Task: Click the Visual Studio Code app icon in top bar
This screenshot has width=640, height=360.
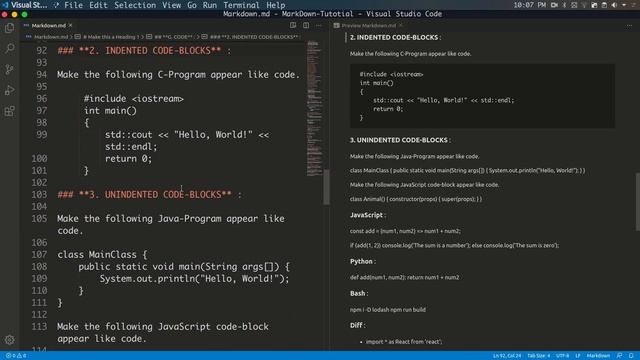Action: tap(5, 5)
